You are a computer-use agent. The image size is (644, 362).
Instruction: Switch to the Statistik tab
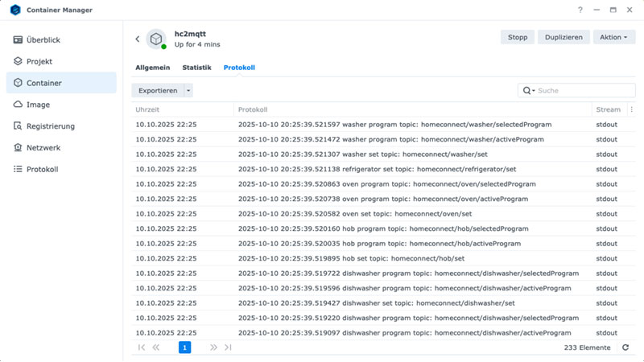pyautogui.click(x=196, y=68)
